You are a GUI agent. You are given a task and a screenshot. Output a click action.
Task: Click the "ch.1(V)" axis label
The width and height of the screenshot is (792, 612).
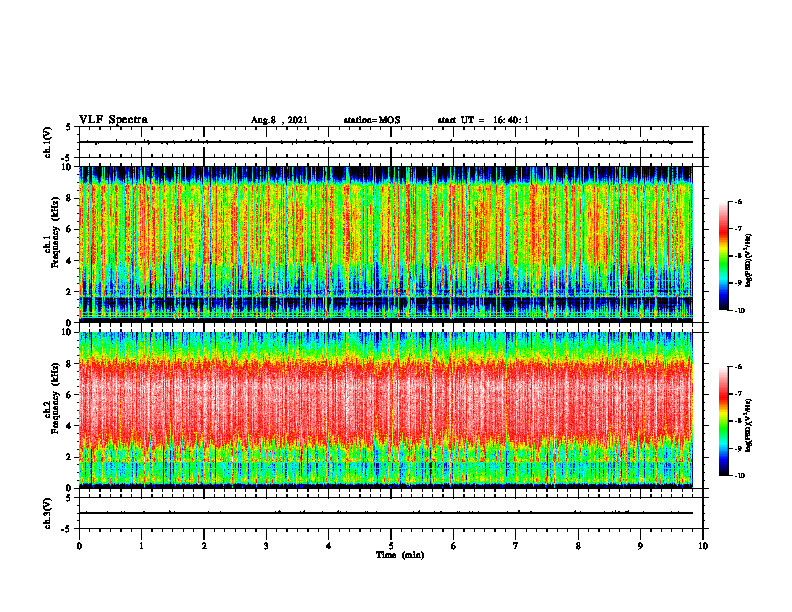point(48,142)
